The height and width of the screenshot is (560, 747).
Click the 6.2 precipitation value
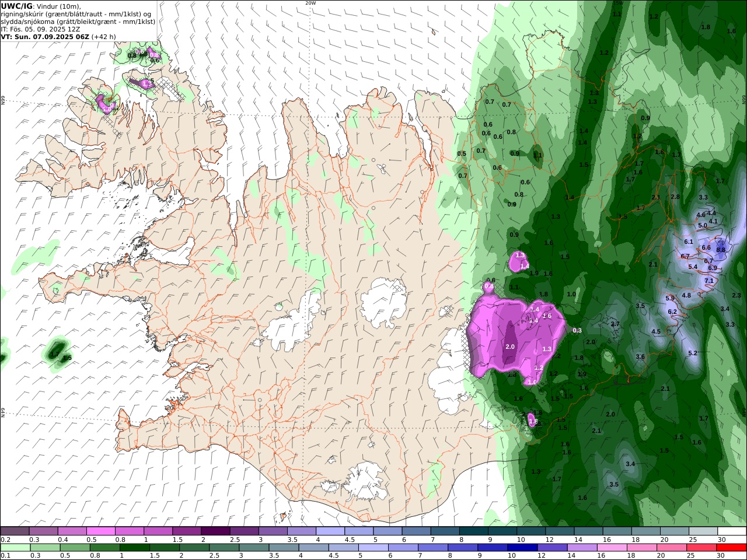pyautogui.click(x=672, y=312)
